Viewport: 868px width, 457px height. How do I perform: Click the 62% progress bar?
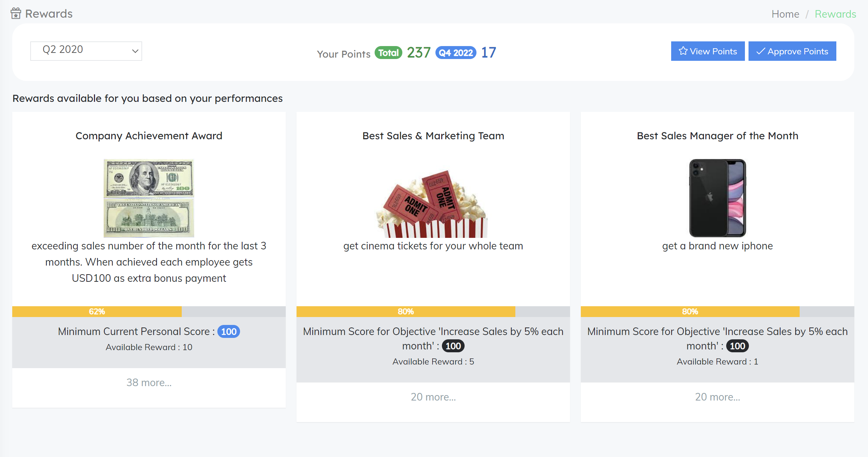click(x=149, y=312)
